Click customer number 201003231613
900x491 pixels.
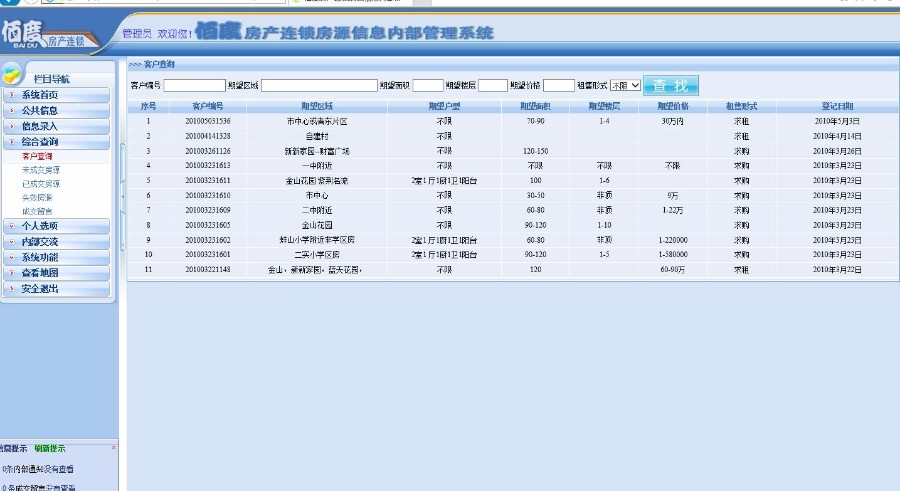coord(208,165)
